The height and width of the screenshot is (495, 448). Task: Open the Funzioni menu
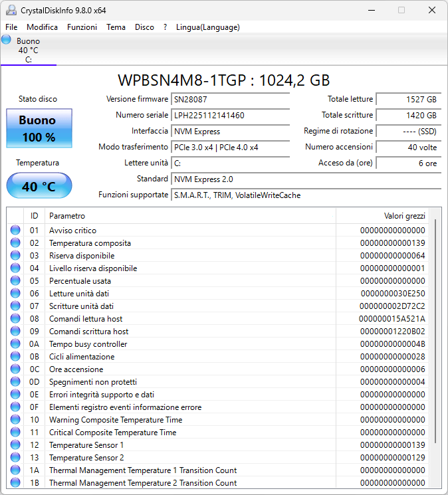[82, 27]
